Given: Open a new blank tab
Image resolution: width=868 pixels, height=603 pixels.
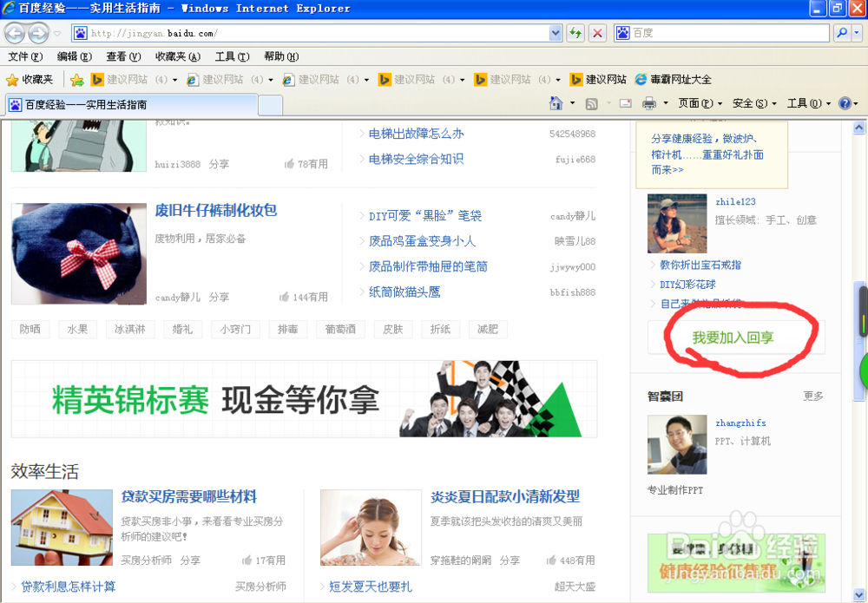Looking at the screenshot, I should tap(271, 105).
